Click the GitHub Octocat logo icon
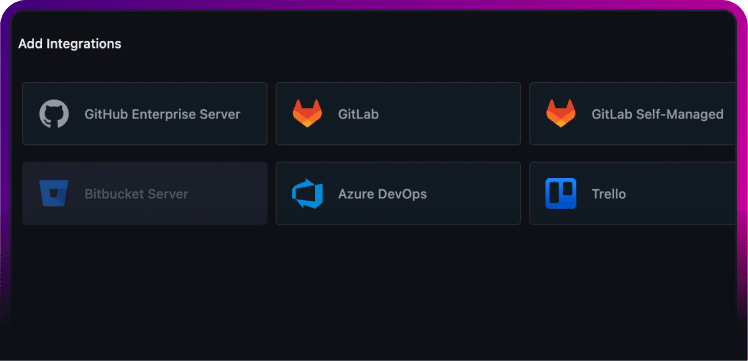Screen dimensions: 748x361 click(54, 114)
